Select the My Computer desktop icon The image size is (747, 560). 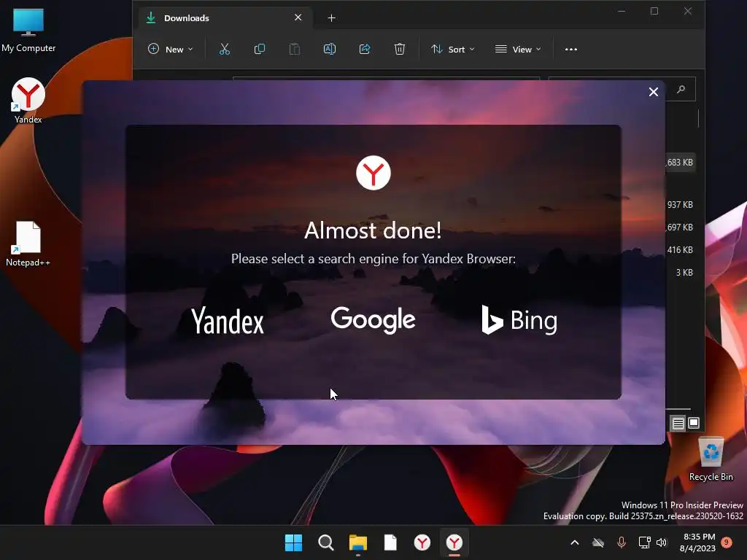(x=28, y=31)
